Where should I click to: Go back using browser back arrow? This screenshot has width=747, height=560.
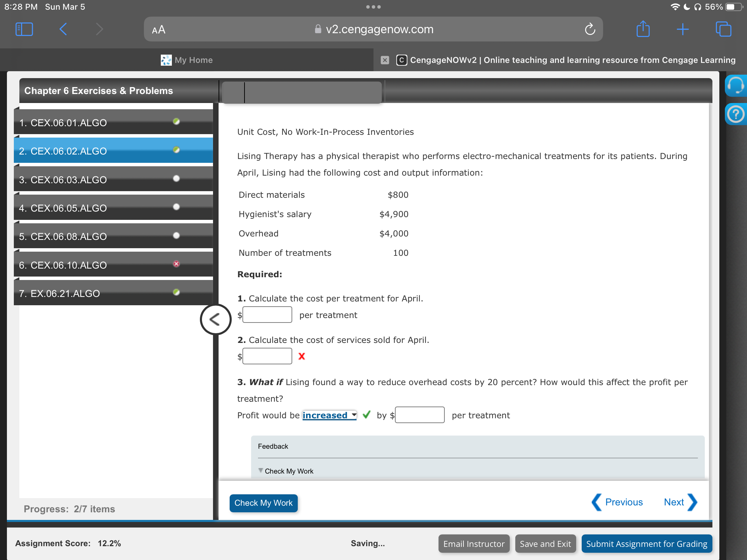63,29
